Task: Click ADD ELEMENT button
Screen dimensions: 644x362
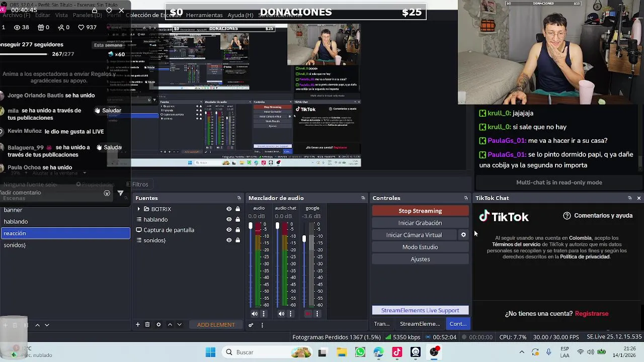Action: [x=216, y=325]
